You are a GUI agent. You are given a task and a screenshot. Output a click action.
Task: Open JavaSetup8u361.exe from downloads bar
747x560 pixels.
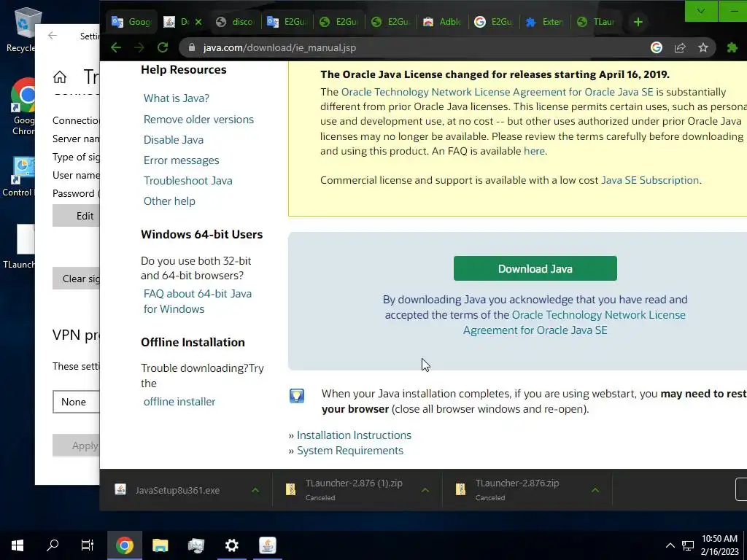coord(177,490)
